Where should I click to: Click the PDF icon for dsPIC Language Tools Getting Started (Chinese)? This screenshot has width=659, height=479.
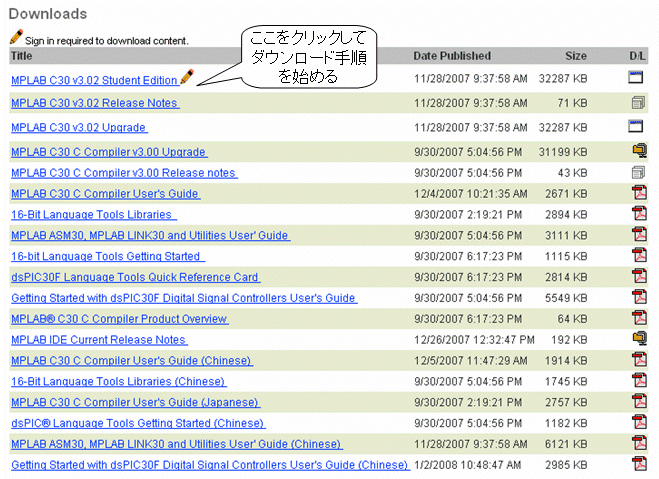[640, 422]
